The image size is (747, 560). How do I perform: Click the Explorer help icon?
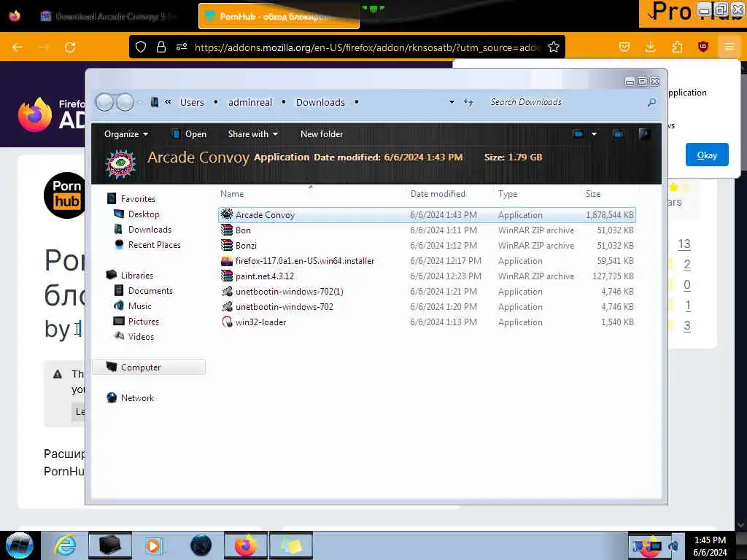[x=644, y=134]
